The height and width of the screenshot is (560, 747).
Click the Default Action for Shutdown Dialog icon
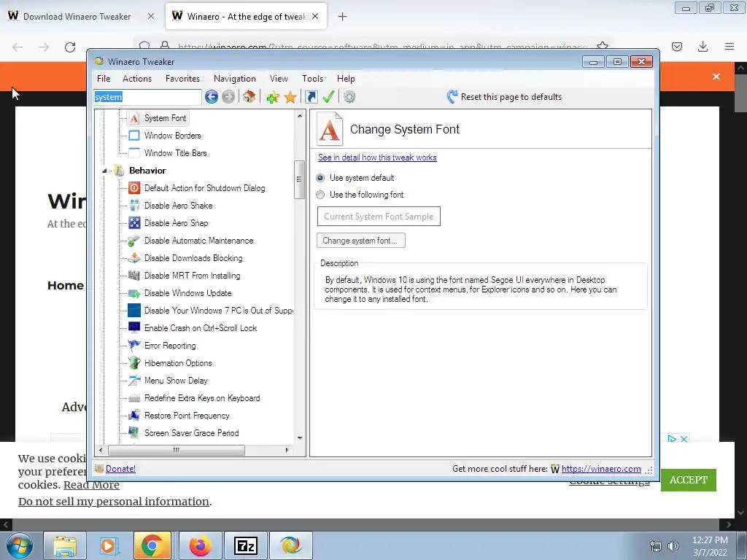134,188
